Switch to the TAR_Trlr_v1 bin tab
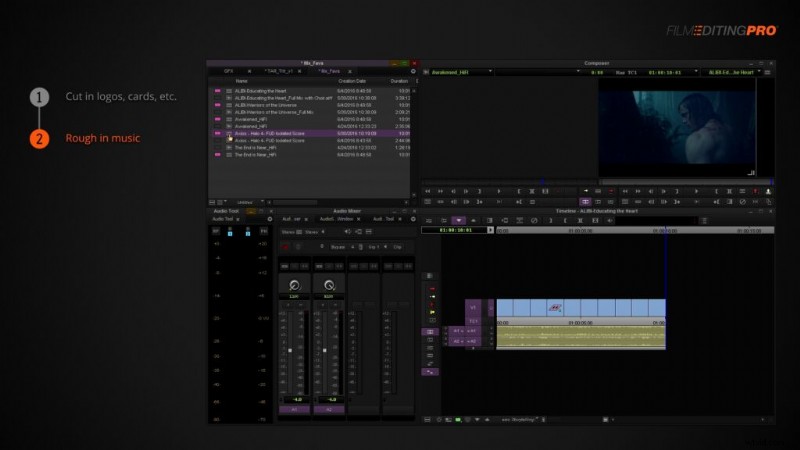Viewport: 800px width, 450px height. point(279,71)
